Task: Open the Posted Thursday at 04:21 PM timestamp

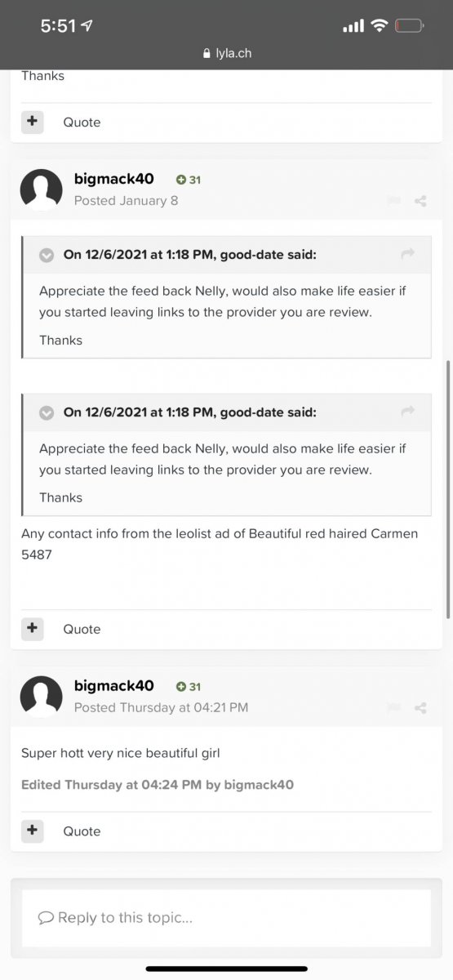Action: pos(161,707)
